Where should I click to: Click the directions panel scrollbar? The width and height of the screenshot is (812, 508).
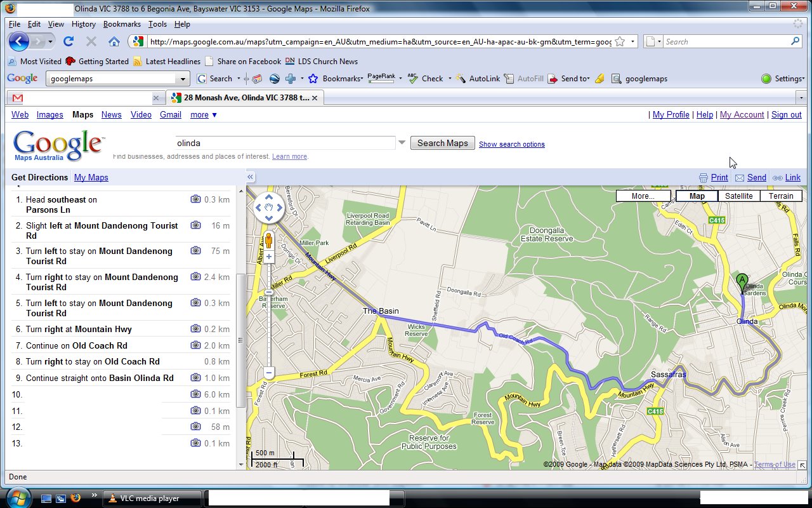coord(240,340)
